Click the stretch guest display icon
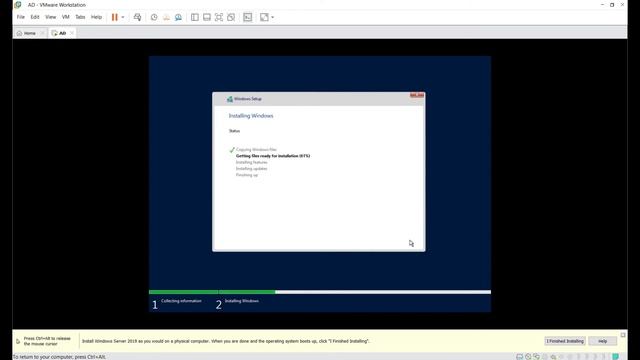Screen dimensions: 640x360 [x=264, y=17]
